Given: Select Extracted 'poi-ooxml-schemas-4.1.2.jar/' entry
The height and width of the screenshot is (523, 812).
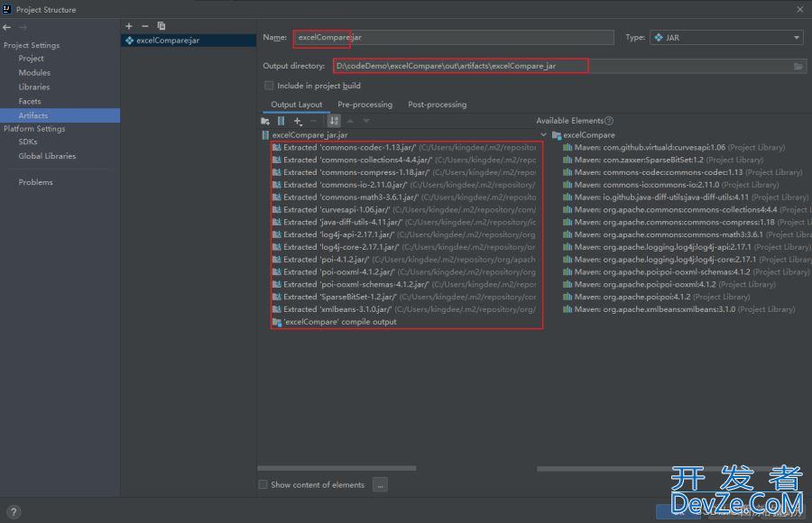Looking at the screenshot, I should (x=404, y=284).
